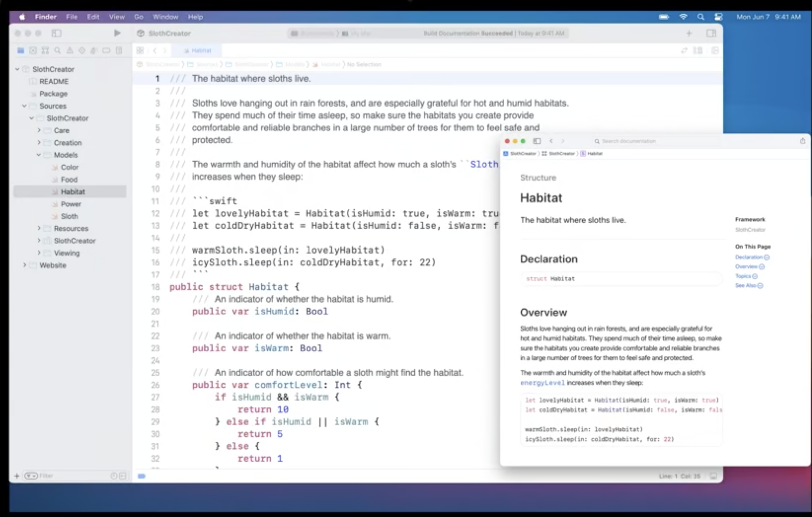Go back in documentation window
Screen dimensions: 812x517
pyautogui.click(x=551, y=141)
